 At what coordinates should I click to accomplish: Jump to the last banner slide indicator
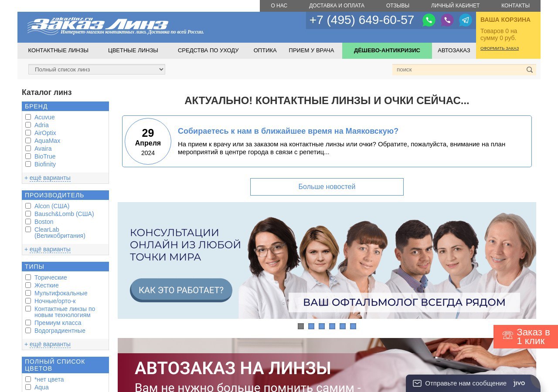coord(353,326)
